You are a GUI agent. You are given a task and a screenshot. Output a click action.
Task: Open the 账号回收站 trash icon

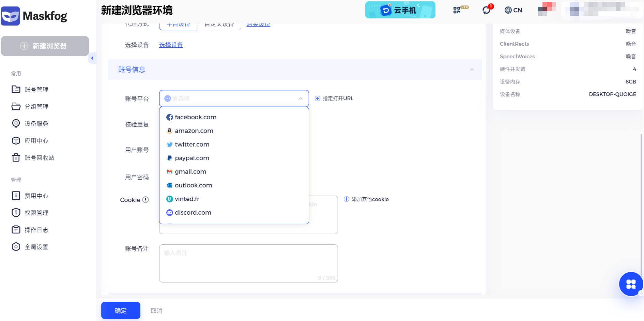click(16, 157)
